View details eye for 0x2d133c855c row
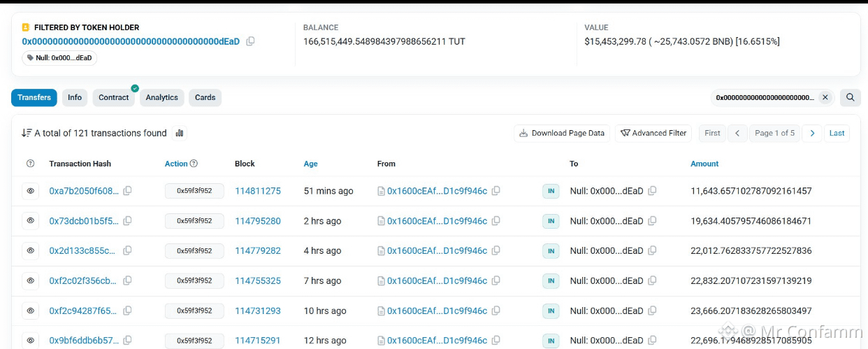This screenshot has width=868, height=349. pos(30,250)
